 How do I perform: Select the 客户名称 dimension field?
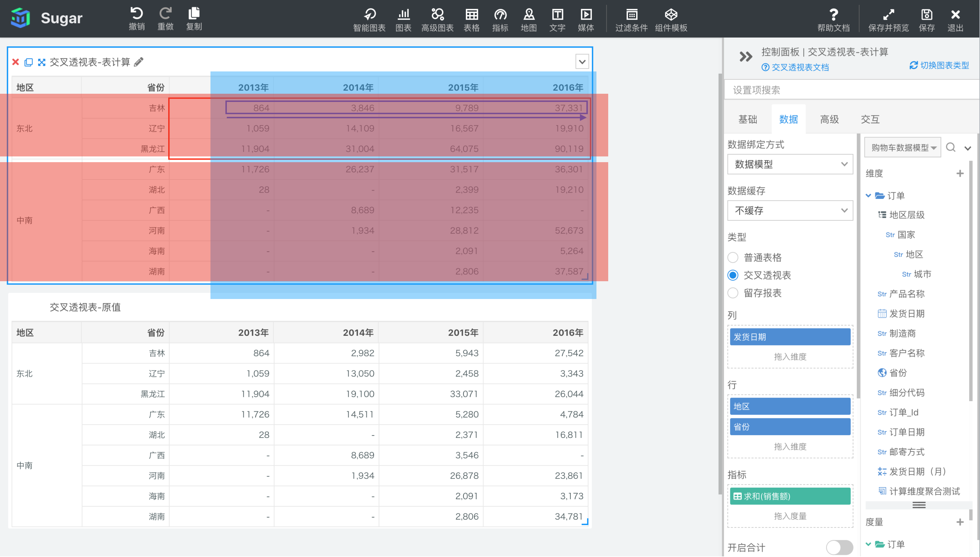pyautogui.click(x=901, y=353)
